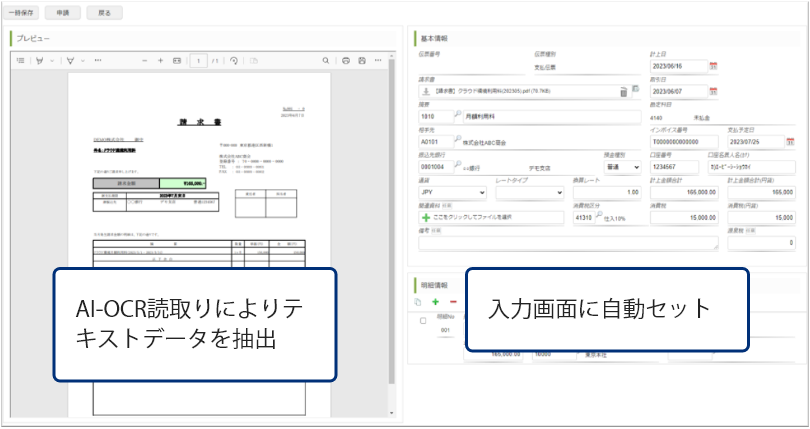
Task: Click green plus to attach related file
Action: click(426, 218)
